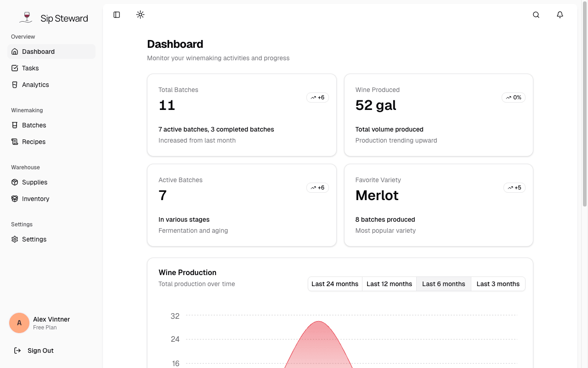This screenshot has width=588, height=368.
Task: Click the +6 trend badge on Total Batches
Action: [x=317, y=98]
